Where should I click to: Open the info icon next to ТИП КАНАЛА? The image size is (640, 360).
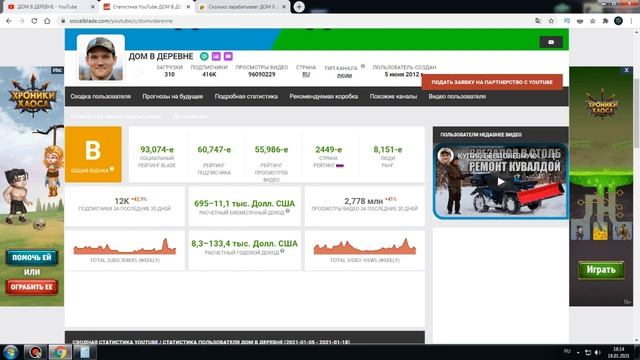363,66
